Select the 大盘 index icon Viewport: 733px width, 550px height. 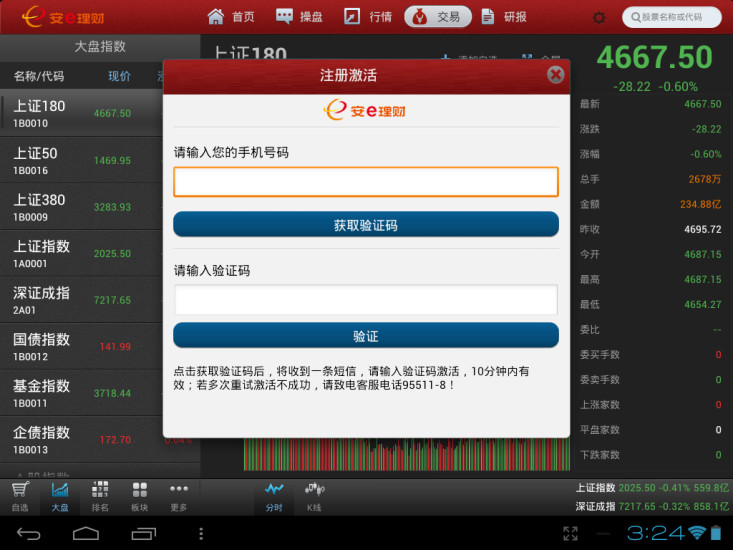coord(60,496)
